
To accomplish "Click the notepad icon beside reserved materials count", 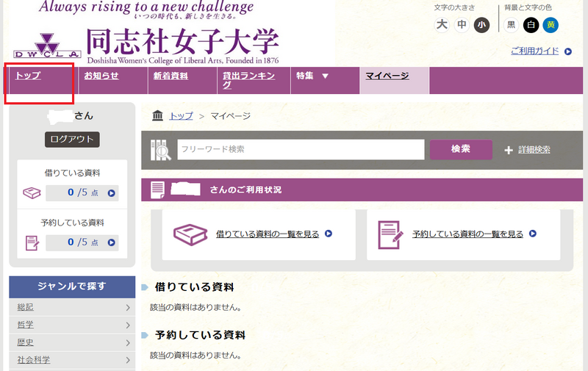I will coord(31,242).
